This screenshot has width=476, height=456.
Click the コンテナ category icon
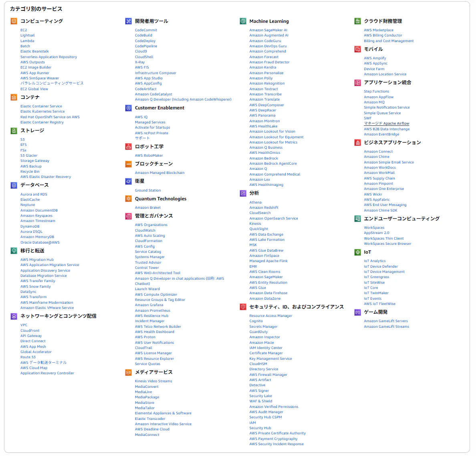[x=14, y=97]
